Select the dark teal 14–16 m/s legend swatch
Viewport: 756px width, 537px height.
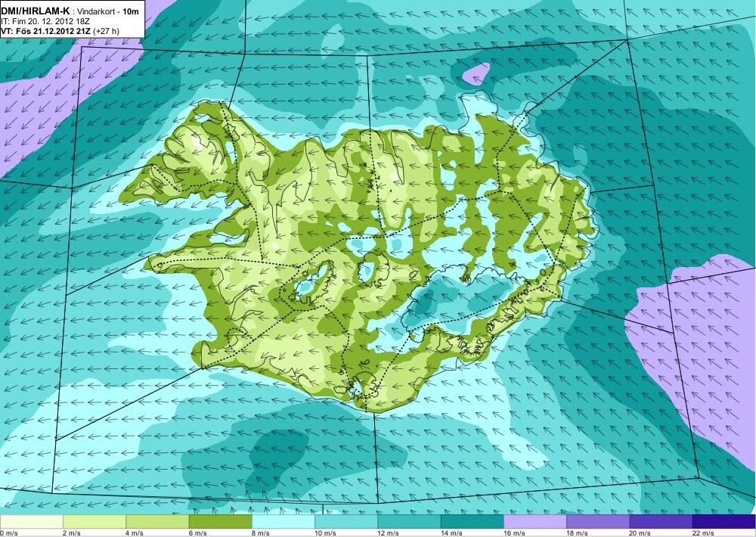[x=472, y=522]
